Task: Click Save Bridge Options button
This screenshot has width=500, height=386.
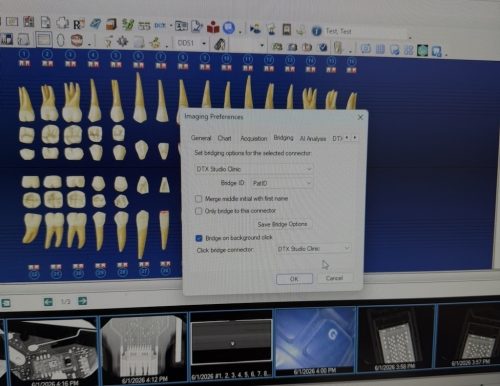Action: [x=282, y=224]
